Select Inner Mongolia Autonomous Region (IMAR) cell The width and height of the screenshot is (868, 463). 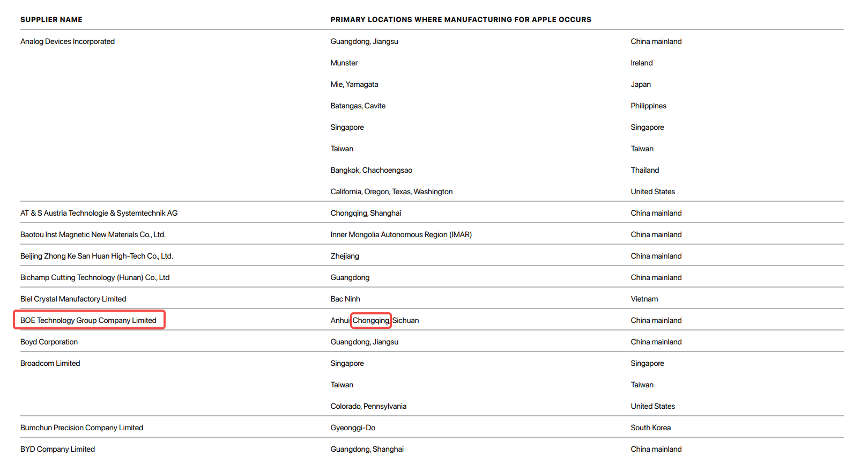click(x=401, y=234)
